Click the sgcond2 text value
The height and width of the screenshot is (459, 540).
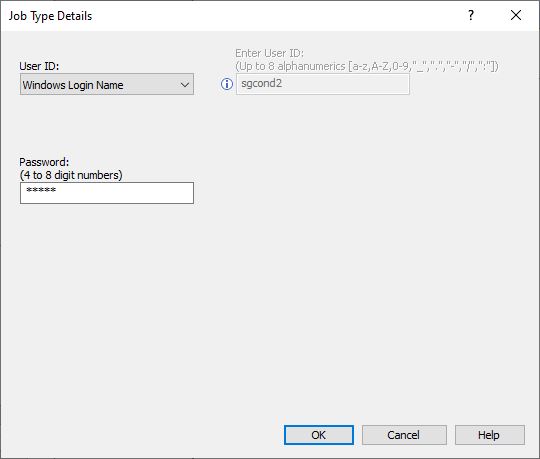point(261,83)
